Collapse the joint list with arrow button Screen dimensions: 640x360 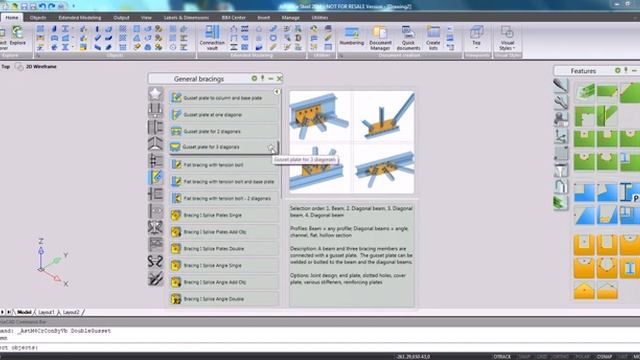tap(277, 92)
